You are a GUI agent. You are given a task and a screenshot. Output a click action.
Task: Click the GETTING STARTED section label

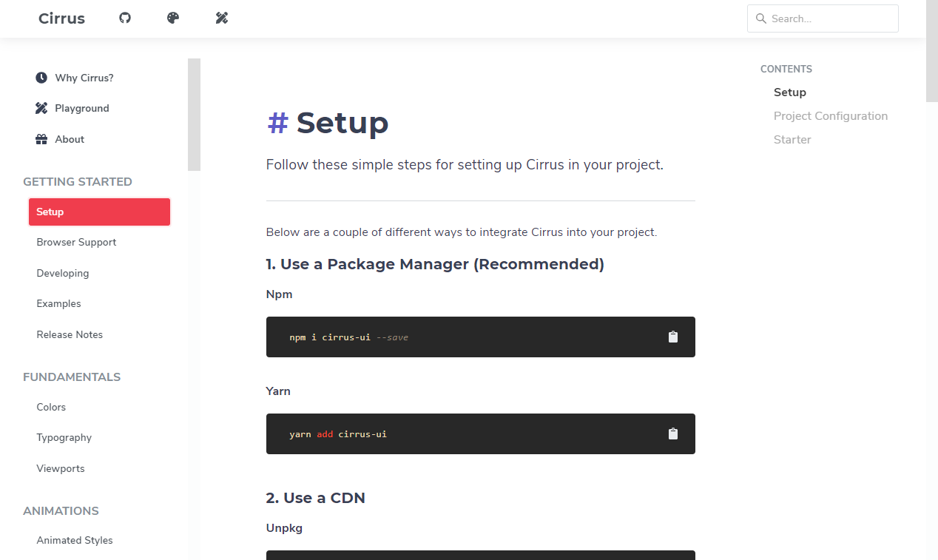point(78,182)
